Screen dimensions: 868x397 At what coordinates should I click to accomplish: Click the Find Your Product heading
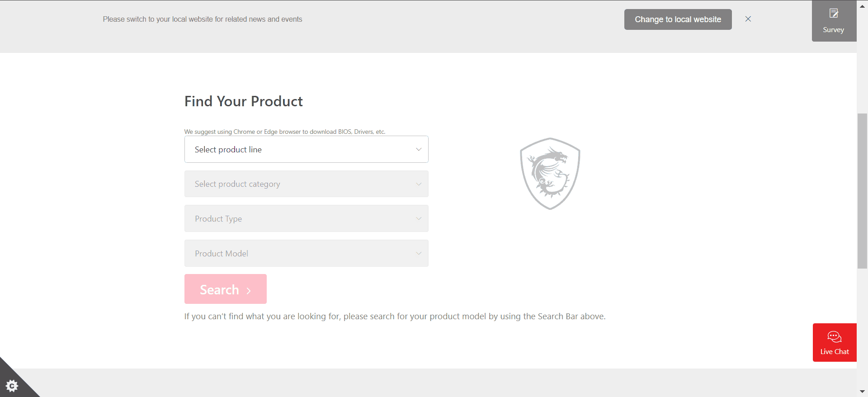(x=244, y=101)
